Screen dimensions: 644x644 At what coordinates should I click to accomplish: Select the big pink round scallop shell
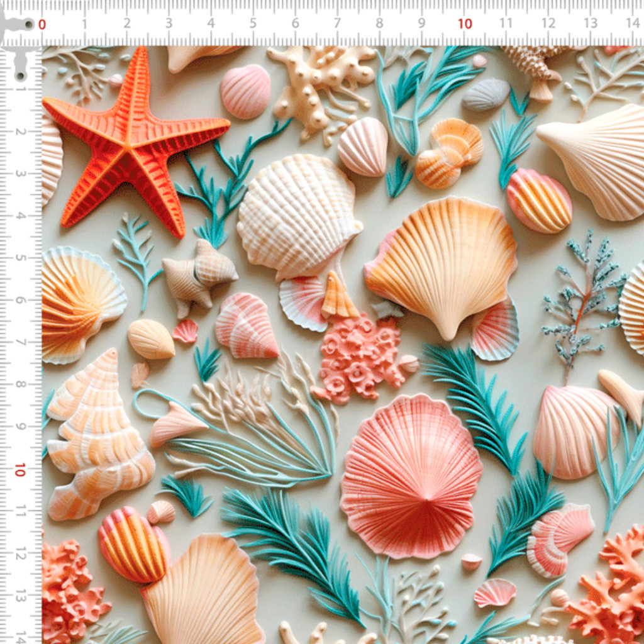coord(411,476)
